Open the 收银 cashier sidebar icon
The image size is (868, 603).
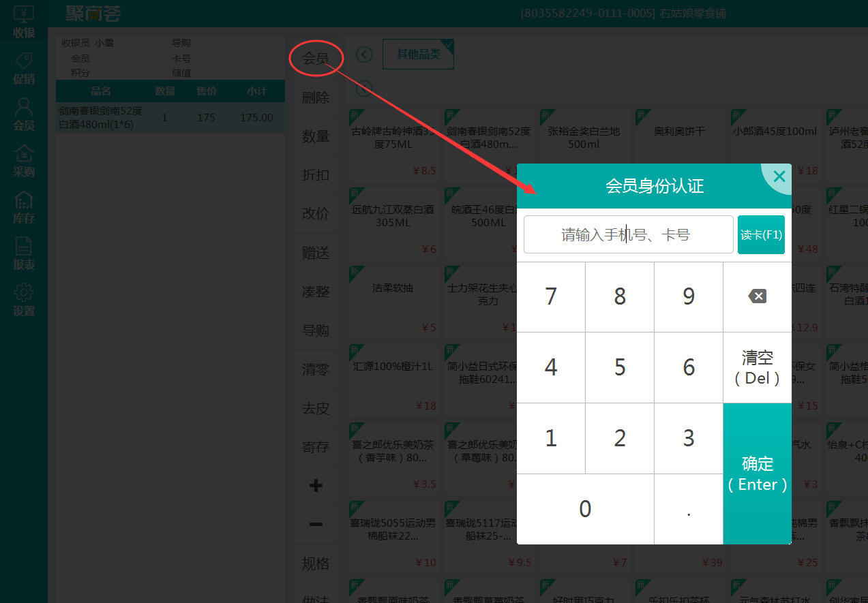coord(24,22)
